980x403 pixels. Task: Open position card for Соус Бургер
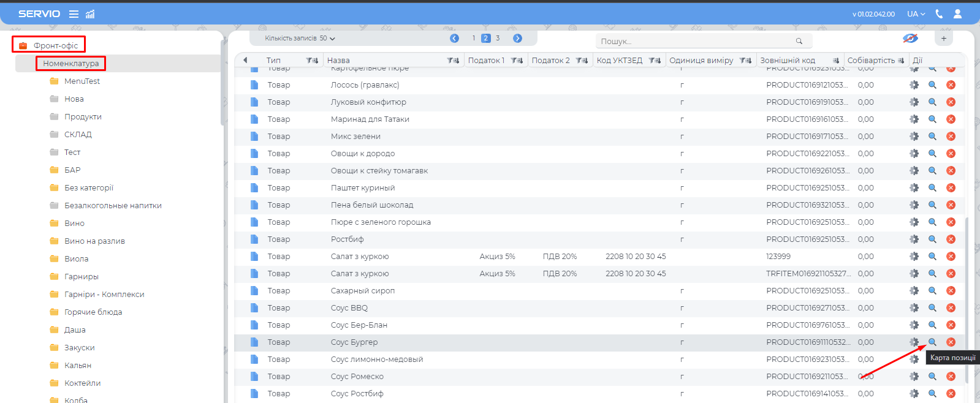[x=932, y=342]
